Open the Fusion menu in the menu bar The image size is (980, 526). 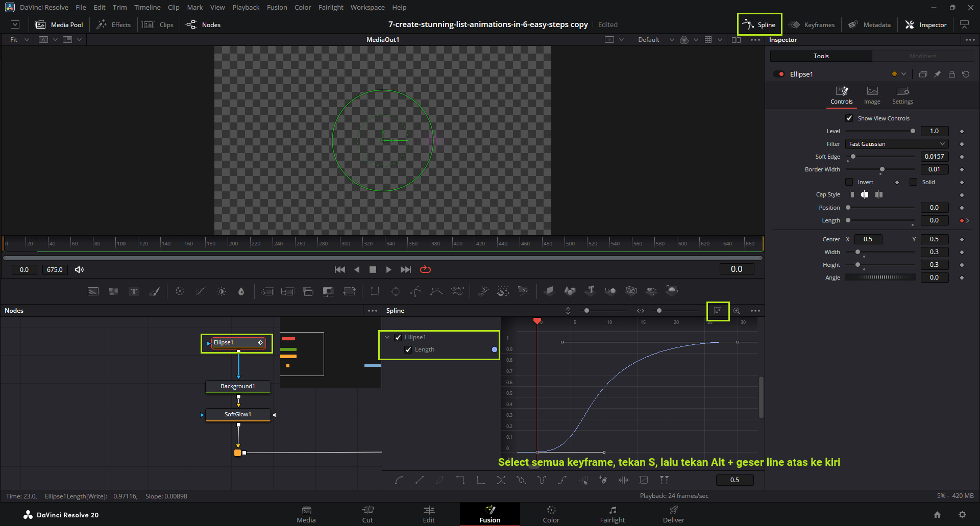[277, 7]
